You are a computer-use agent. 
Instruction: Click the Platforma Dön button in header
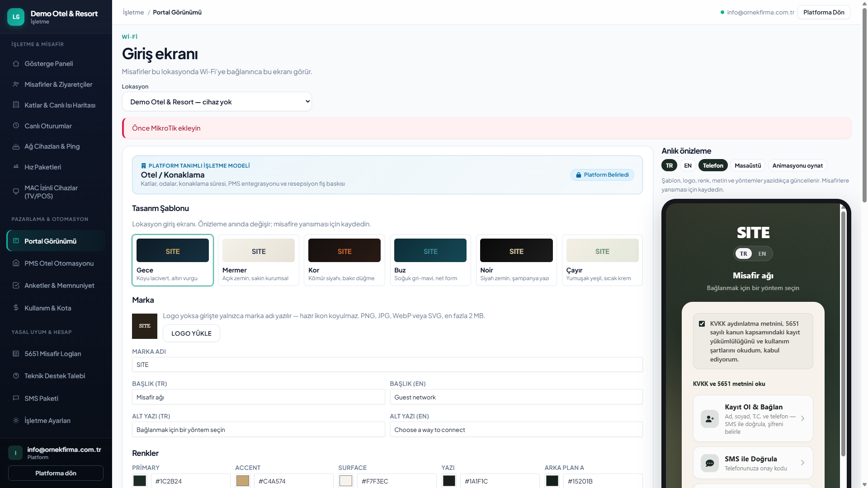point(824,12)
